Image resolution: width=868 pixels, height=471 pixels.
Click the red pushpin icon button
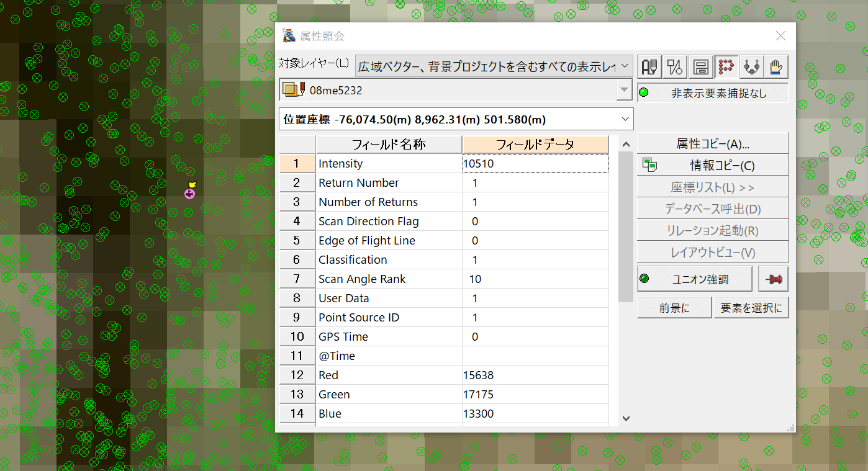pyautogui.click(x=773, y=279)
